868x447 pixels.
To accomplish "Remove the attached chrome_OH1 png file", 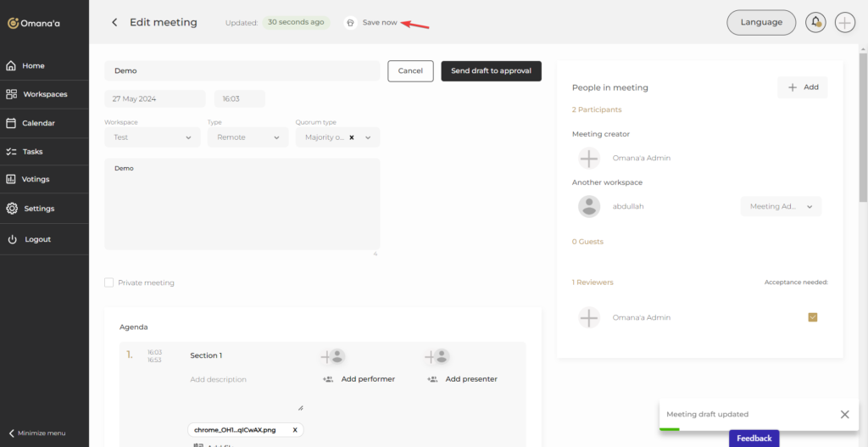I will (295, 430).
